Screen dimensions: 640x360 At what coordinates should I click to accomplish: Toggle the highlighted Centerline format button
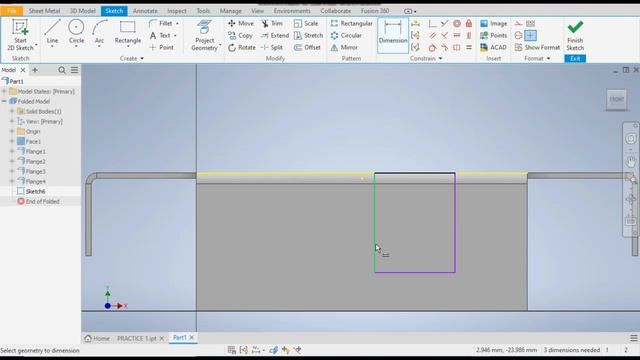click(x=530, y=36)
